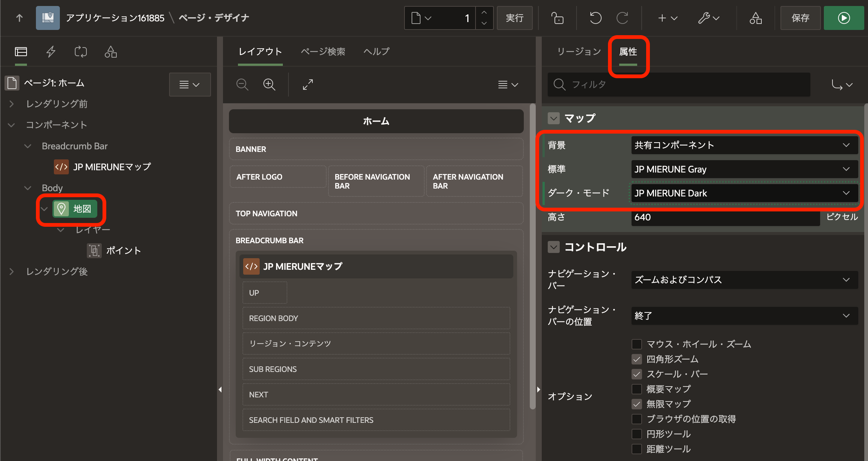Viewport: 868px width, 461px height.
Task: Collapse the コントロール section
Action: (553, 247)
